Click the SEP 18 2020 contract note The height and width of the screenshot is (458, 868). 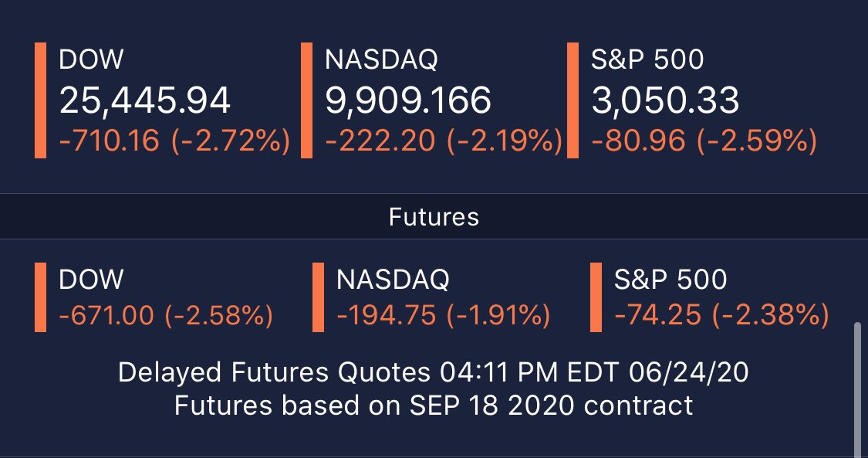pos(434,405)
